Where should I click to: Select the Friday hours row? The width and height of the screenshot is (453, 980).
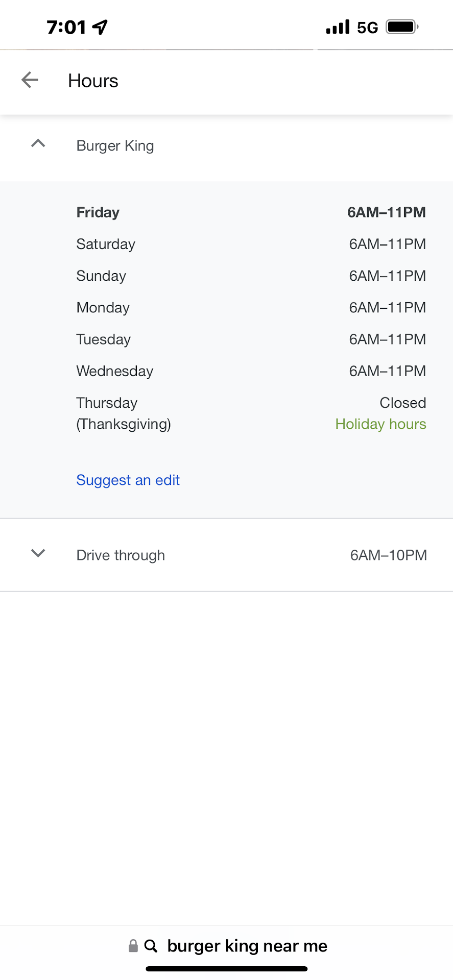coord(251,212)
